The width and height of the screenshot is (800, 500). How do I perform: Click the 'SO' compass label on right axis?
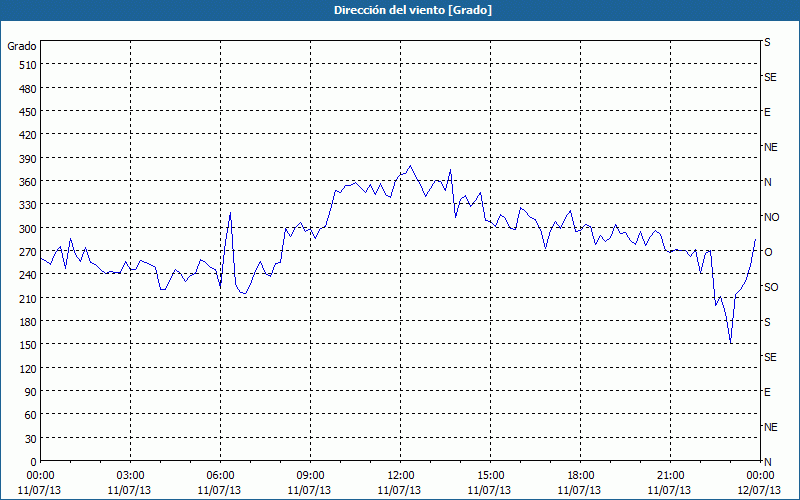[771, 287]
